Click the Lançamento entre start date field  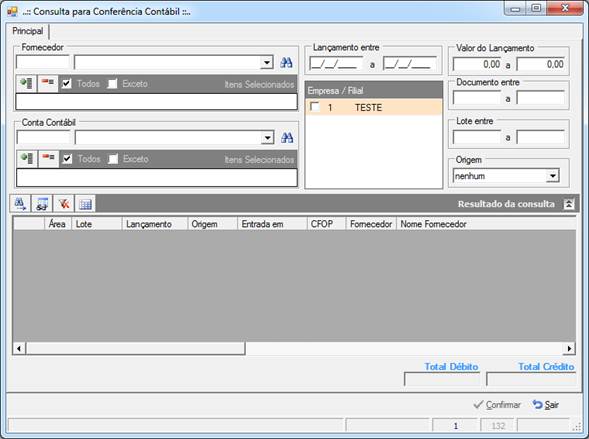(x=336, y=64)
